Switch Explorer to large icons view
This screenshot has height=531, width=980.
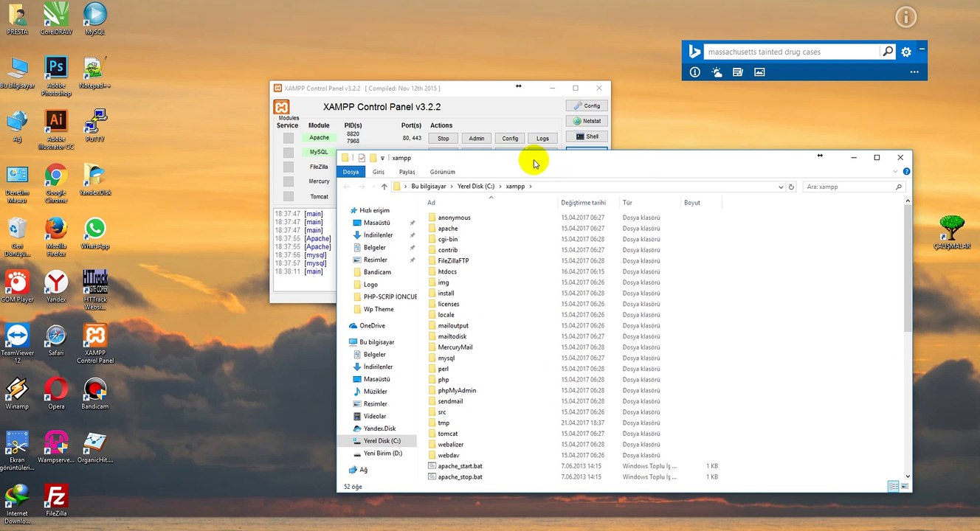click(x=905, y=487)
